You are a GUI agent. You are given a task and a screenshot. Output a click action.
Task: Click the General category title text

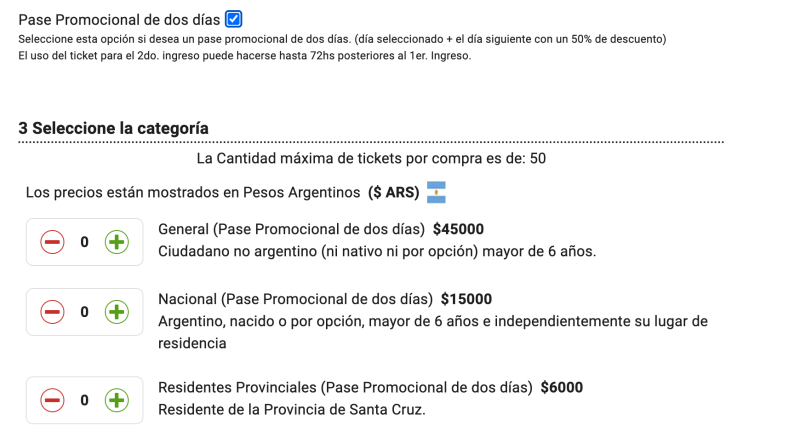point(292,229)
